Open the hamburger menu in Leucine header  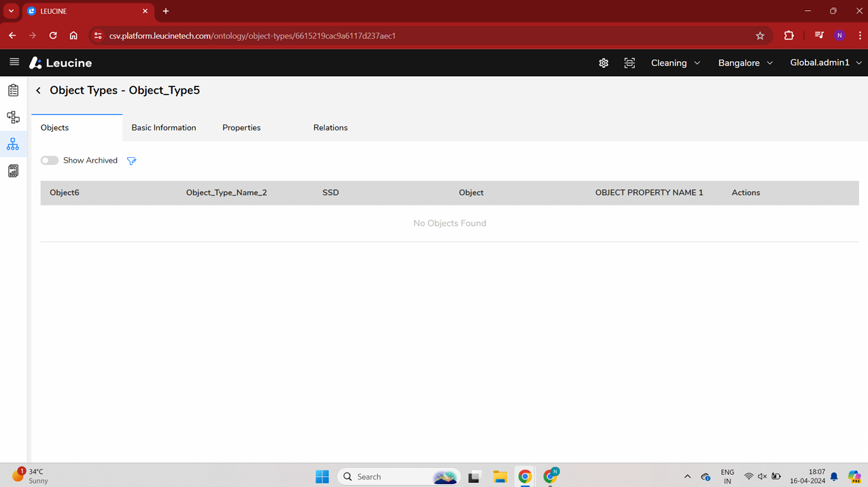point(14,62)
